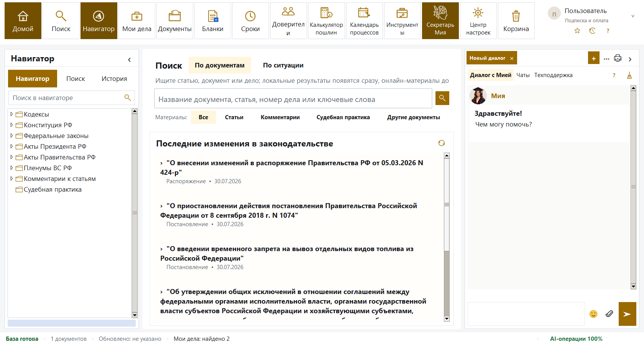This screenshot has width=644, height=345.
Task: Expand the Кодексы tree node
Action: [x=12, y=114]
